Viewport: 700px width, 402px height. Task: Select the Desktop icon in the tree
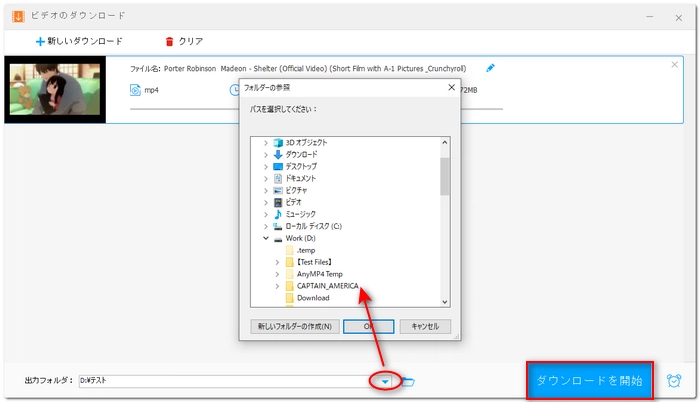[278, 167]
